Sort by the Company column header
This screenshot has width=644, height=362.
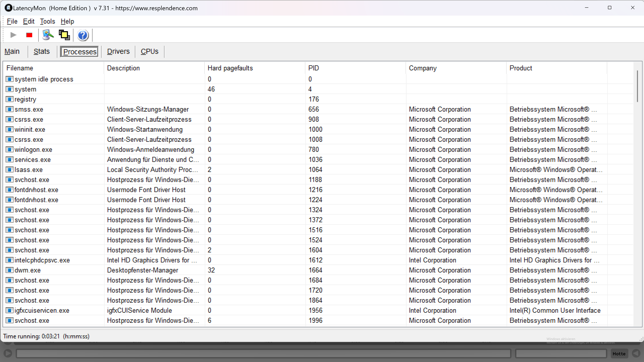[456, 68]
